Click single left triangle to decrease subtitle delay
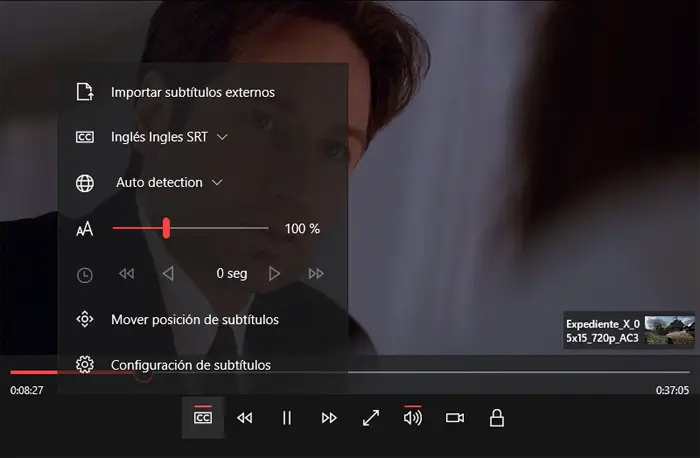700x458 pixels. [x=168, y=274]
